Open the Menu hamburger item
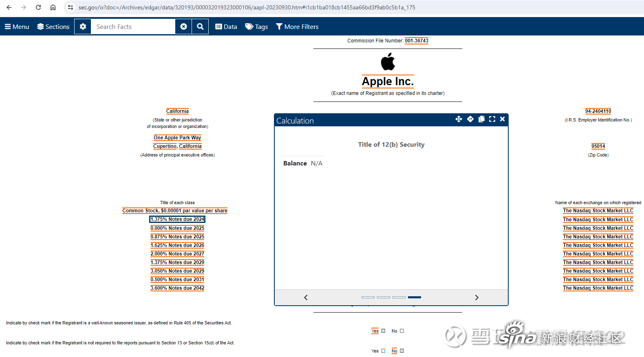Image resolution: width=644 pixels, height=357 pixels. pos(17,26)
